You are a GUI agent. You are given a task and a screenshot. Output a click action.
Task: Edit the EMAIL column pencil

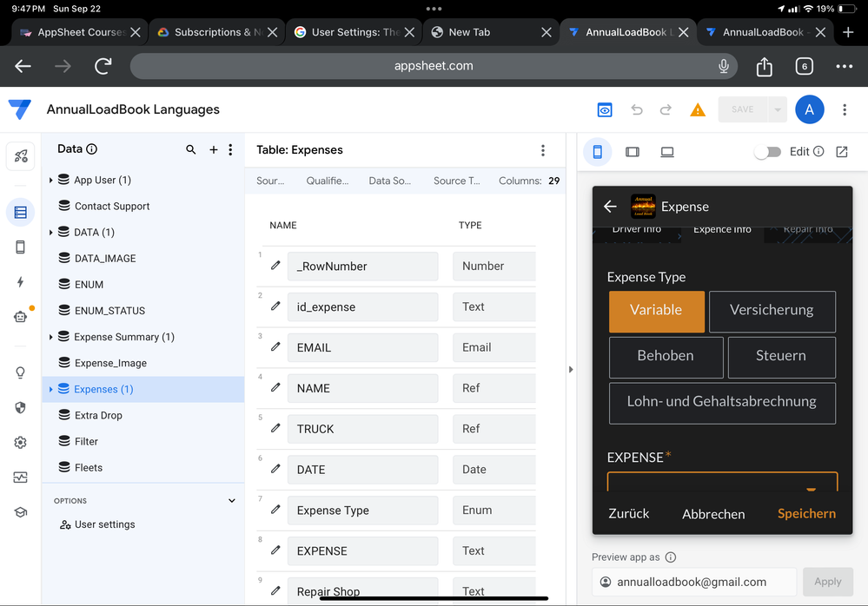(x=275, y=346)
